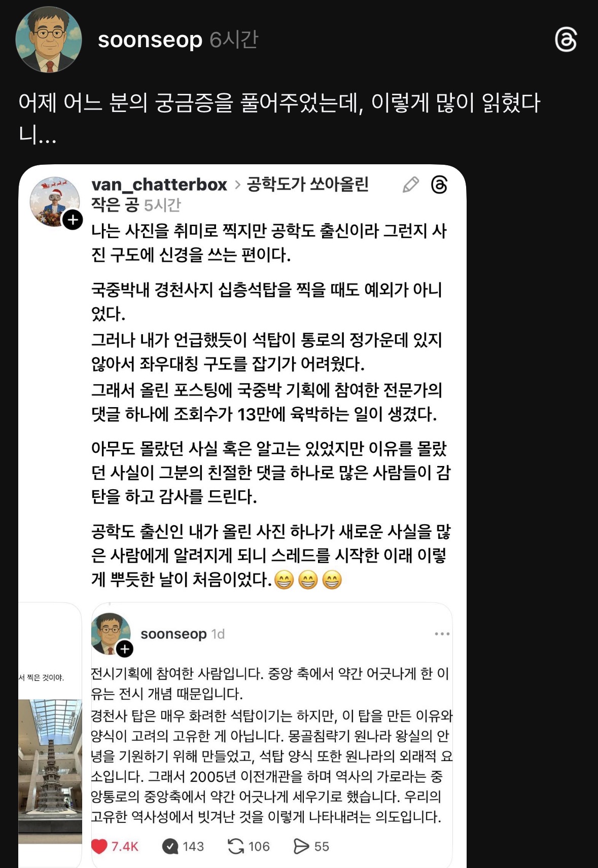Click the Threads logo inside quoted post
Viewport: 598px width, 868px height.
(439, 185)
